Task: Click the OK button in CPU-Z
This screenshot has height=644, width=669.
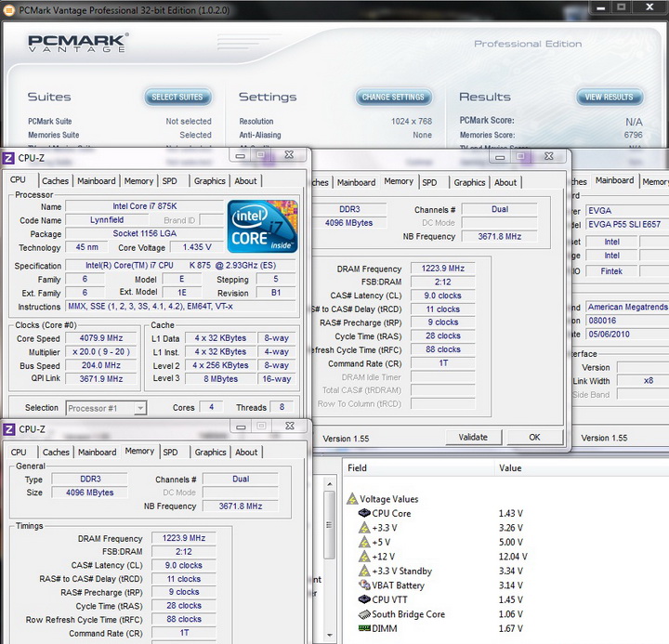Action: click(534, 438)
